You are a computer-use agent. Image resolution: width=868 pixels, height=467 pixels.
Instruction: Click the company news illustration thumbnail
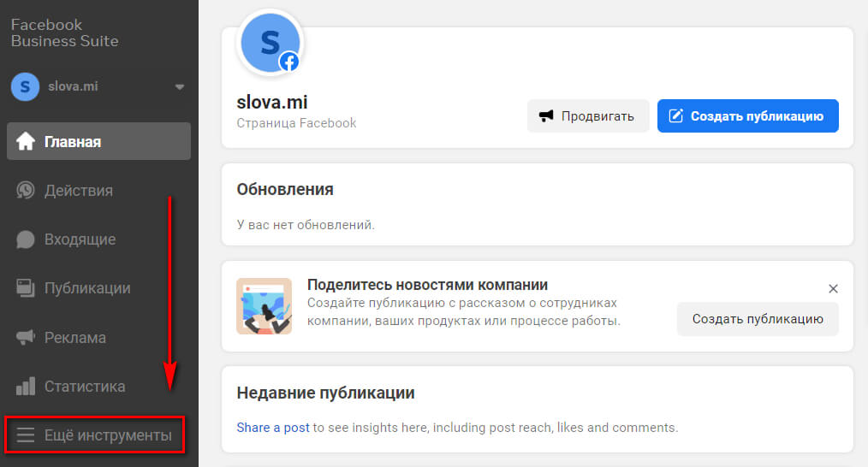click(264, 306)
